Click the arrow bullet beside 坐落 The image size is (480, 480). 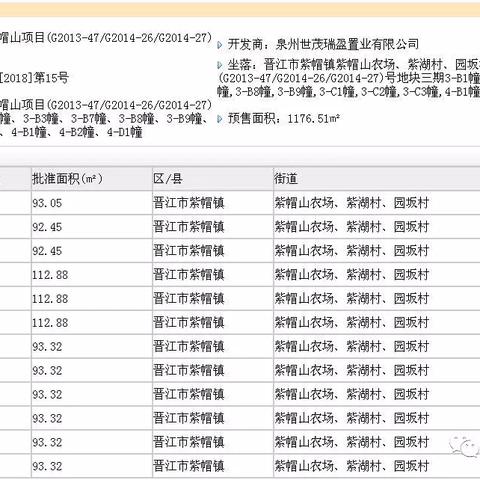pos(220,65)
